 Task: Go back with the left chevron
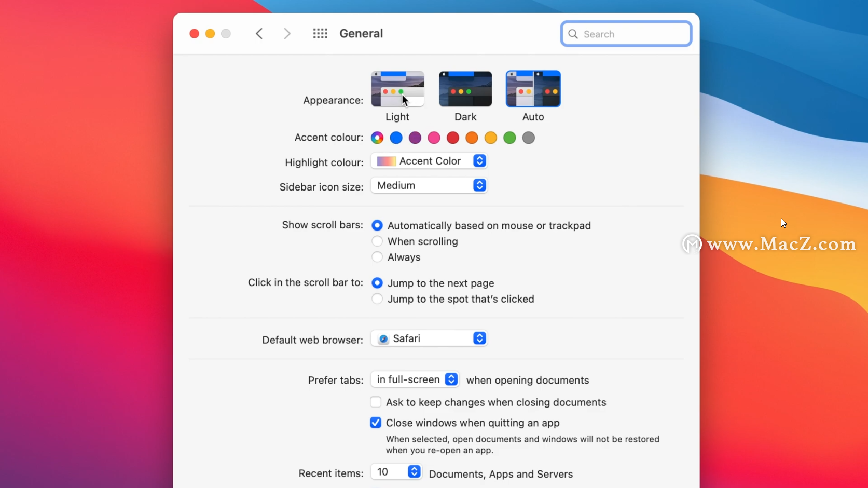pos(259,34)
